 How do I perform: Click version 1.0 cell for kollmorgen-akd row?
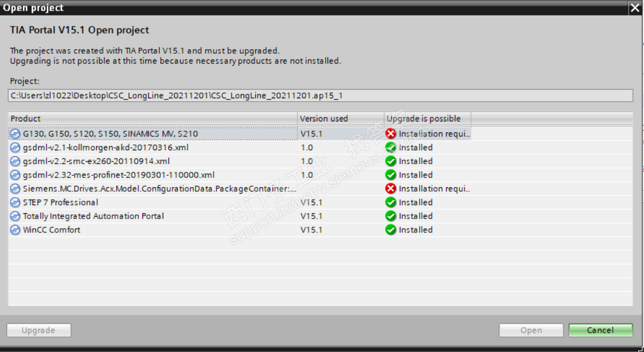pyautogui.click(x=307, y=148)
